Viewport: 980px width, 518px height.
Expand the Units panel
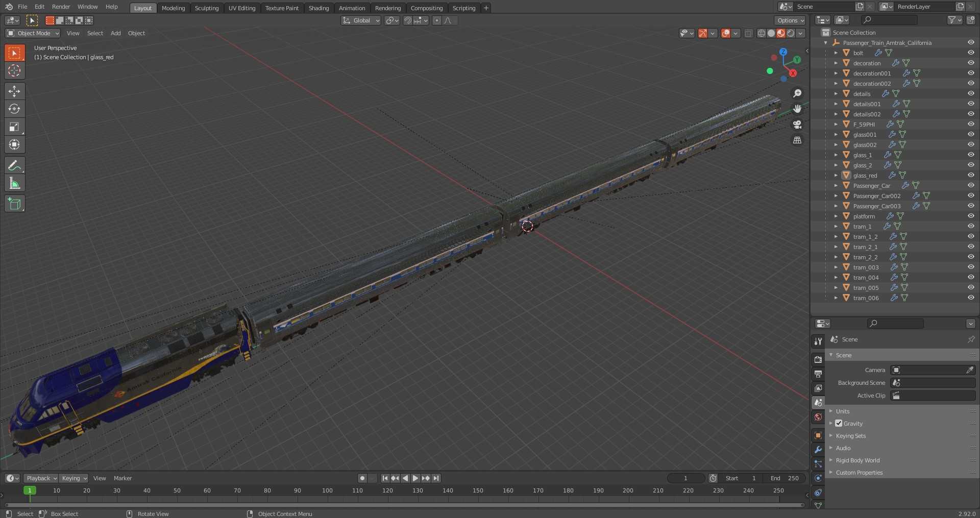click(843, 411)
